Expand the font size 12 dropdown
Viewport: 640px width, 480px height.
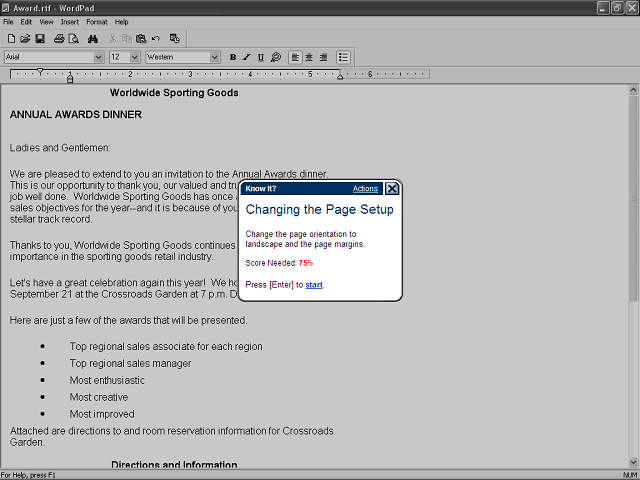click(135, 57)
